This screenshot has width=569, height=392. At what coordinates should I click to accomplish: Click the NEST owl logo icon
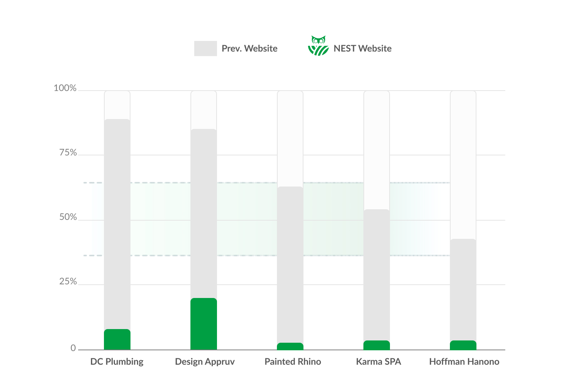(318, 46)
